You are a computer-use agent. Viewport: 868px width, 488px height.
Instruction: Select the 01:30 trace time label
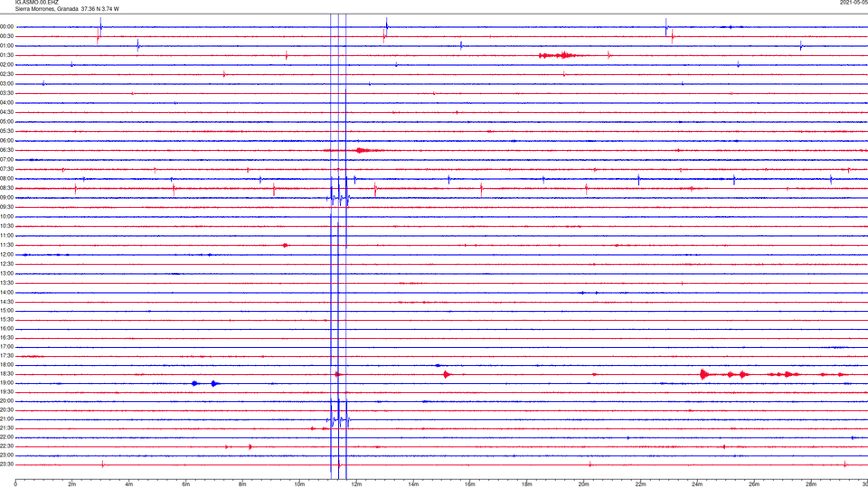[7, 55]
